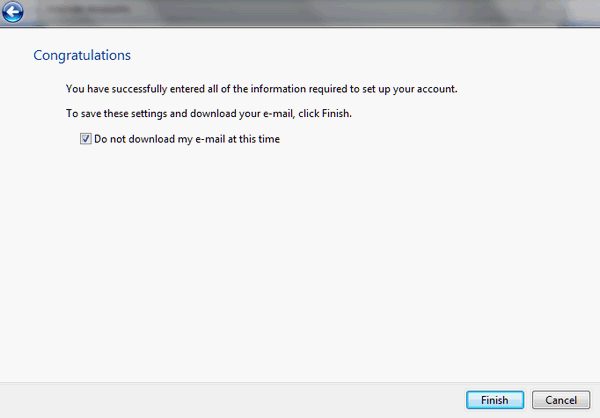Screen dimensions: 600x418
Task: Click the title bar of the wizard window
Action: coord(306,12)
